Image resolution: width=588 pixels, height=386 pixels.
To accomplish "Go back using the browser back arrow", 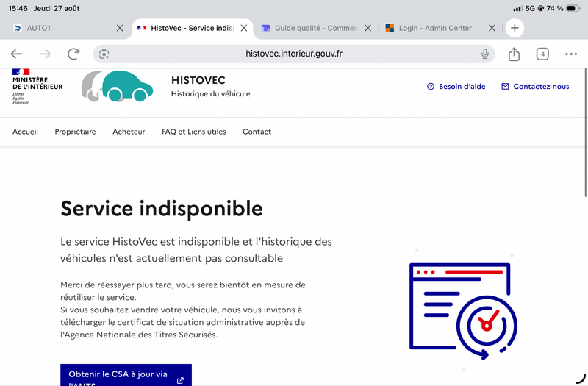I will pos(16,54).
